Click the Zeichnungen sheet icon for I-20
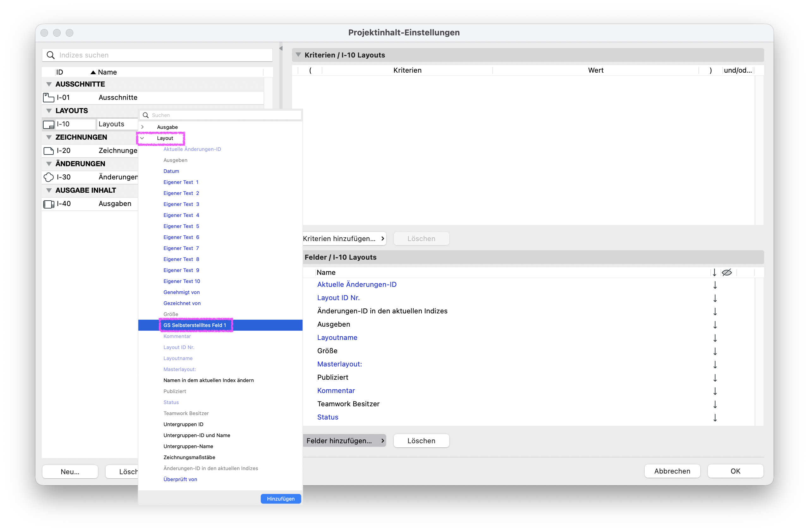809x532 pixels. [x=48, y=150]
